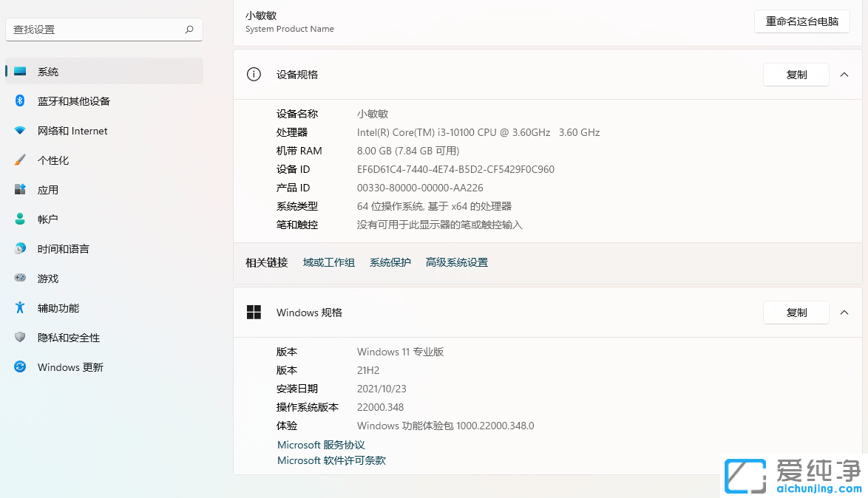Select the 蓝牙和其他设备 Bluetooth icon

[x=21, y=101]
